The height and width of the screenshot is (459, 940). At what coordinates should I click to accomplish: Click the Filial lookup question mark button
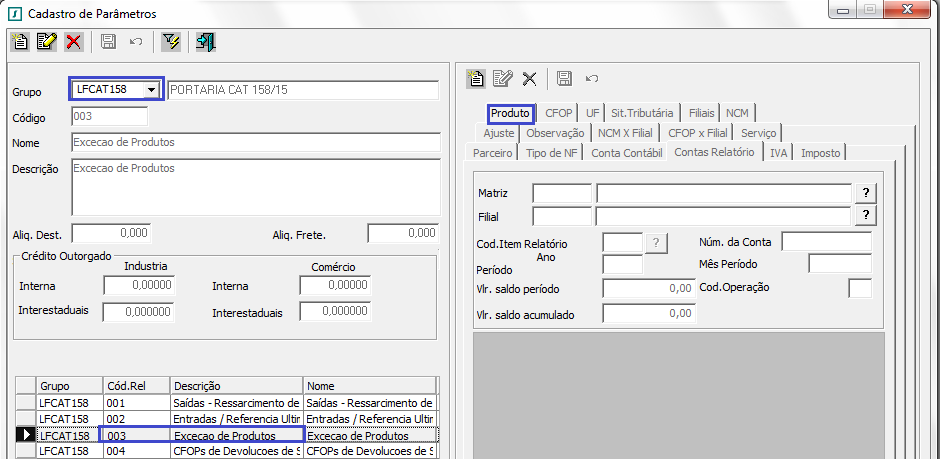click(x=865, y=215)
